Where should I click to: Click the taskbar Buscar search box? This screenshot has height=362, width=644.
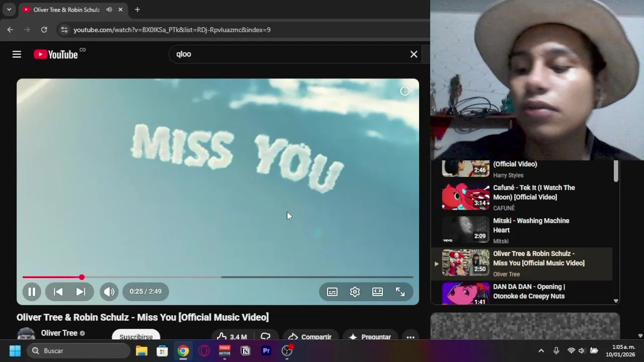[79, 350]
